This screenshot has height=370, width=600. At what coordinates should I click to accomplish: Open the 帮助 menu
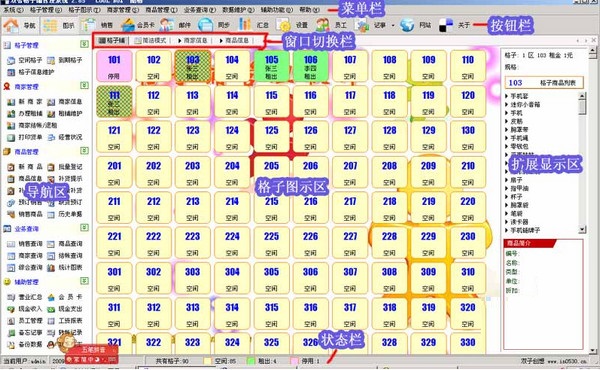tap(309, 10)
